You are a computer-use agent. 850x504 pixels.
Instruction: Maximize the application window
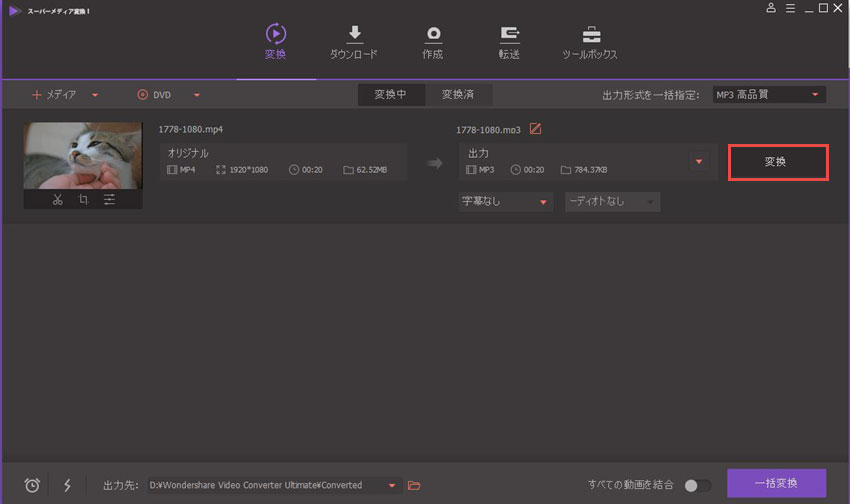tap(823, 8)
